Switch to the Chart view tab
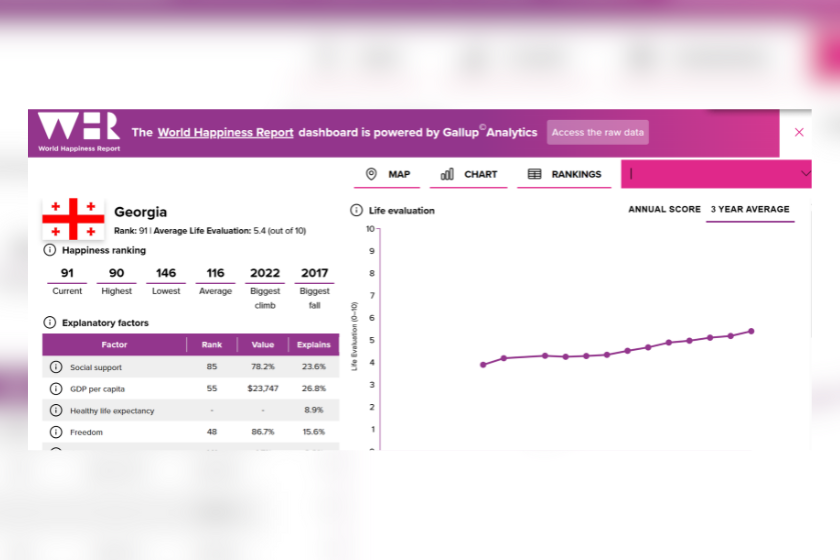Viewport: 840px width, 560px height. 469,174
